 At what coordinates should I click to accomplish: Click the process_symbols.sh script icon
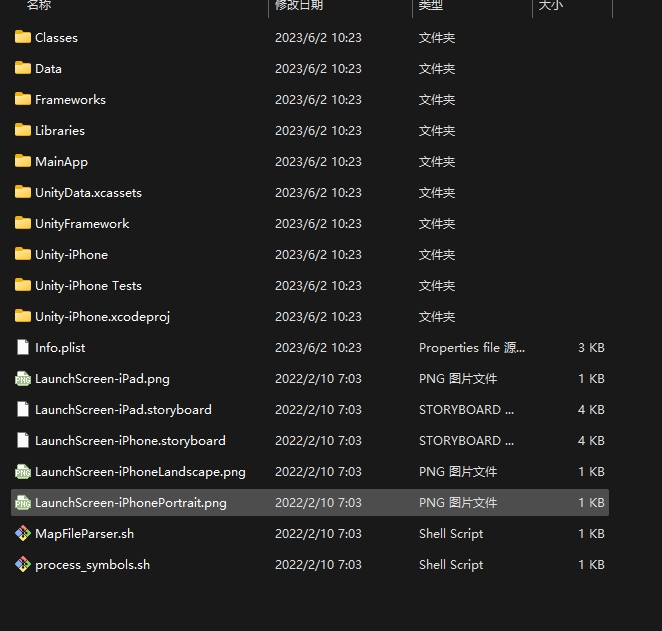[23, 564]
